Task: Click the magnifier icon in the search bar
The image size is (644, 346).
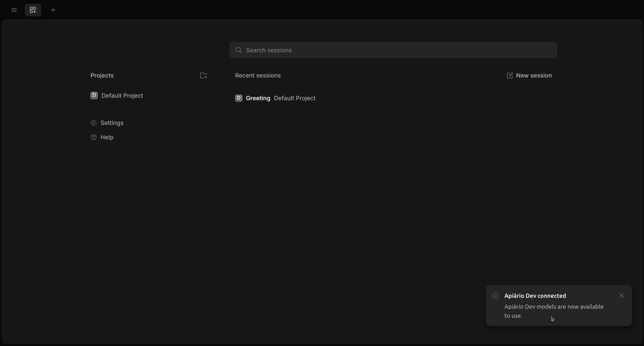Action: [238, 50]
